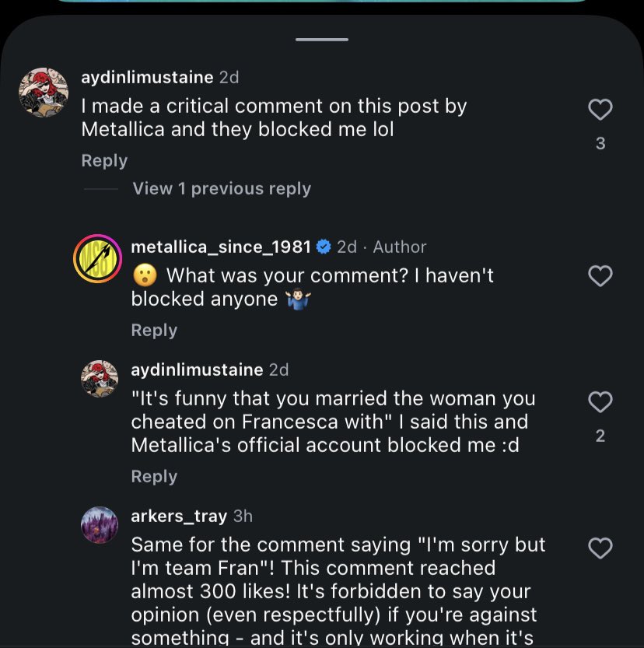Tap aydinlimustaine username on the nested reply

pos(197,370)
